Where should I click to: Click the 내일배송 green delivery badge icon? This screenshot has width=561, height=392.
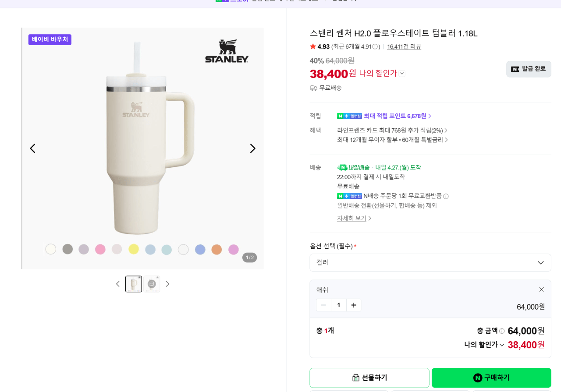pos(342,167)
